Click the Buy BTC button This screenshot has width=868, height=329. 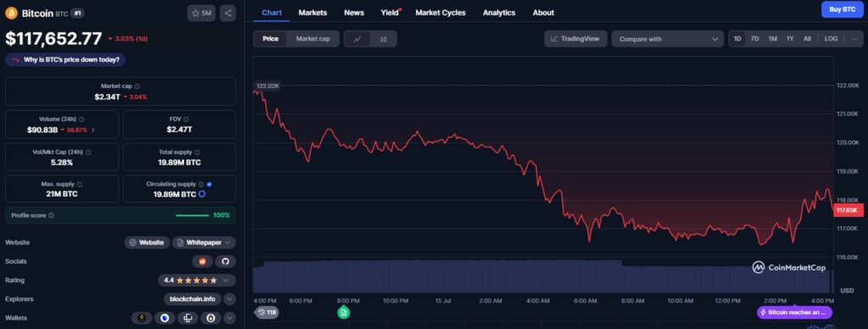click(x=843, y=9)
